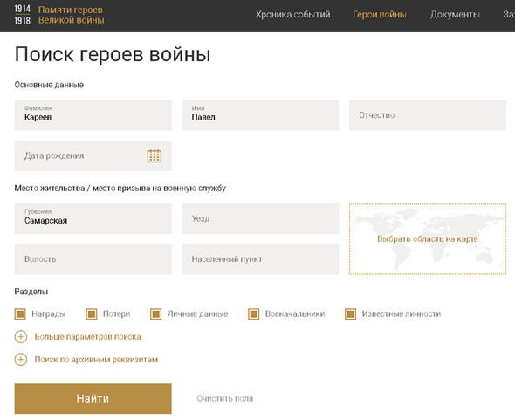The image size is (515, 420).
Task: Click the Населенный пункт input field
Action: click(260, 259)
